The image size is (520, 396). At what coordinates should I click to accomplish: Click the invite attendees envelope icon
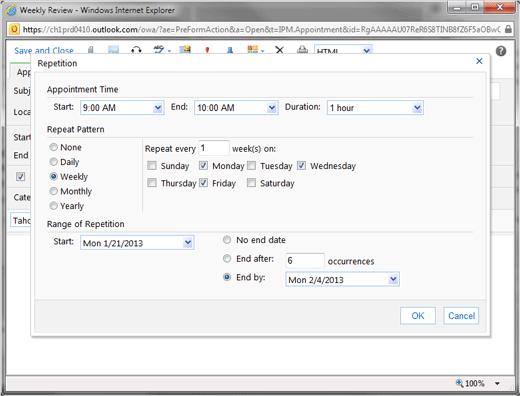185,50
